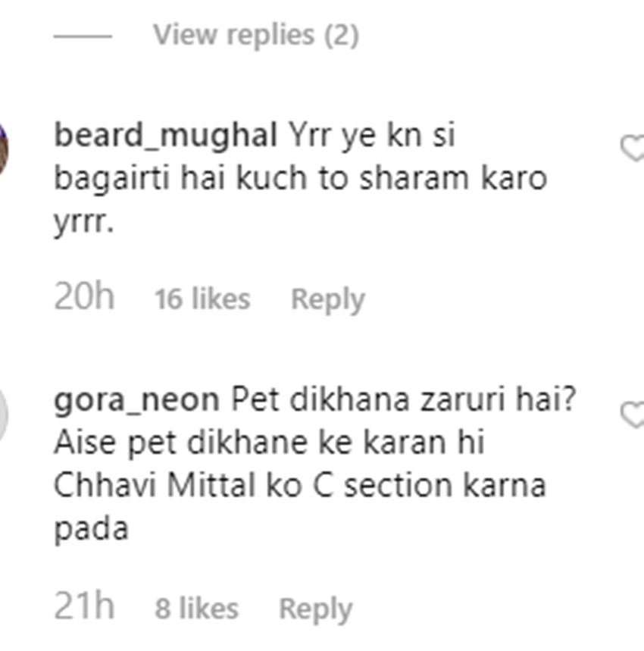Expand View replies (2)
The image size is (644, 651).
pos(255,35)
